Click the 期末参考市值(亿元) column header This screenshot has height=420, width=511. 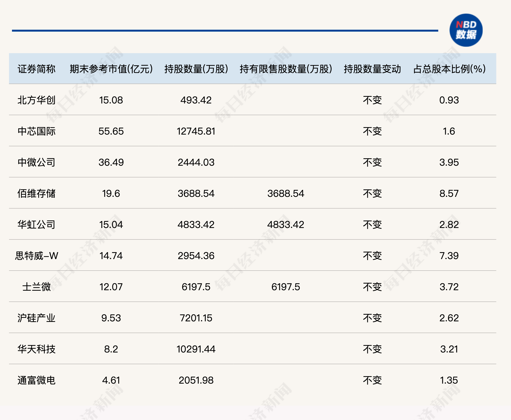tap(111, 69)
